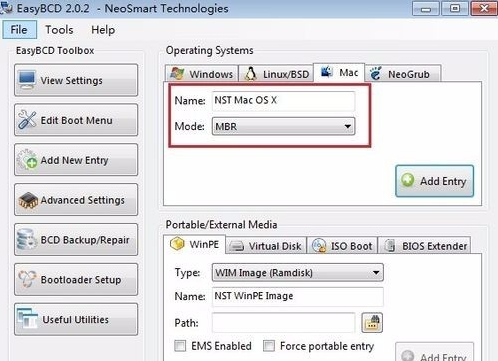The image size is (498, 361).
Task: Open Advanced Settings via the chip icon
Action: point(28,200)
